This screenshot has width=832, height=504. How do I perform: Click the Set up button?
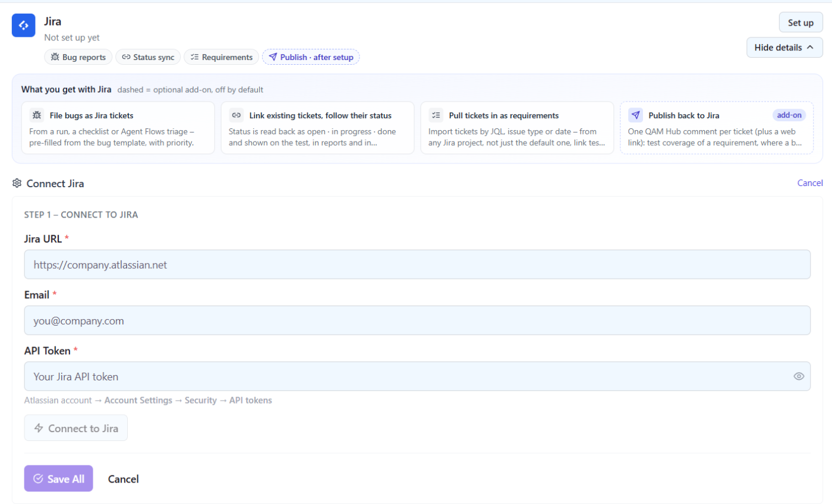801,23
